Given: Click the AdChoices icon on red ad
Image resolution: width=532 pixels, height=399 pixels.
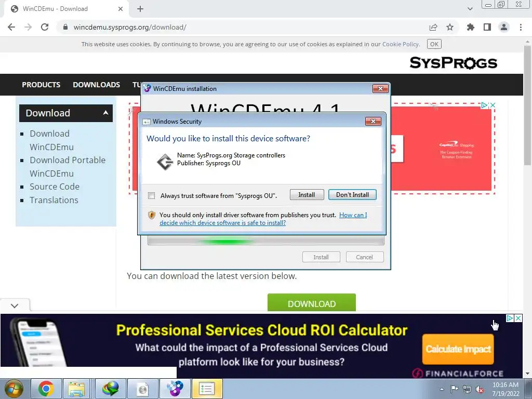Looking at the screenshot, I should [x=485, y=105].
